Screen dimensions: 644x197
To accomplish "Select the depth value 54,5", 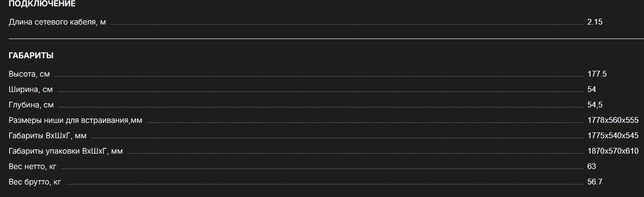I will tap(595, 105).
